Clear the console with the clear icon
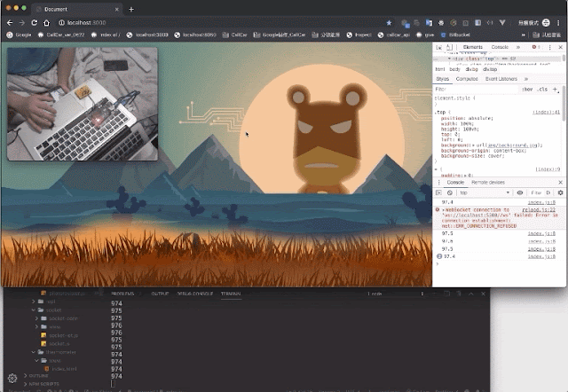568x392 pixels. [450, 193]
